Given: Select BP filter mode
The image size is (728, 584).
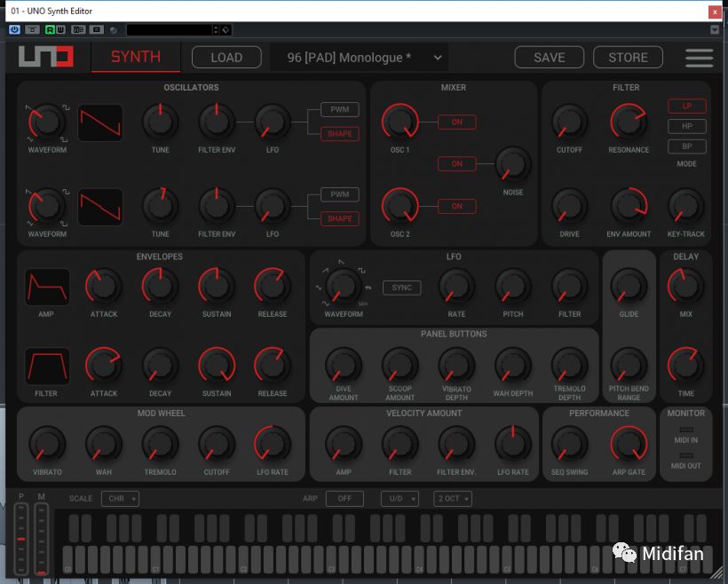Looking at the screenshot, I should (687, 146).
